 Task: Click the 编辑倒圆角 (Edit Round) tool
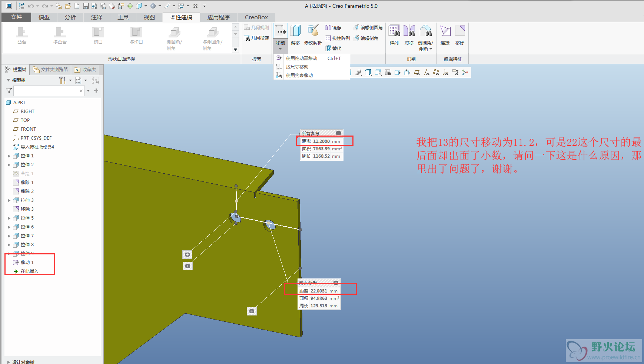click(368, 27)
